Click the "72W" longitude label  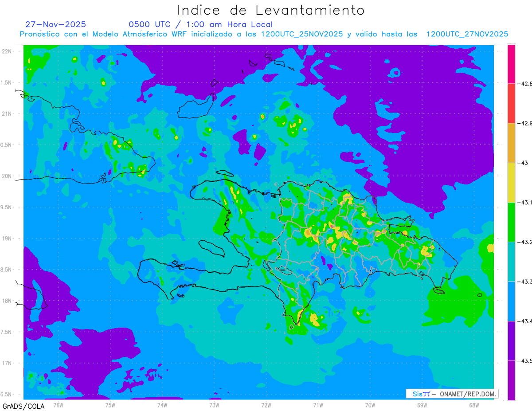coord(266,405)
